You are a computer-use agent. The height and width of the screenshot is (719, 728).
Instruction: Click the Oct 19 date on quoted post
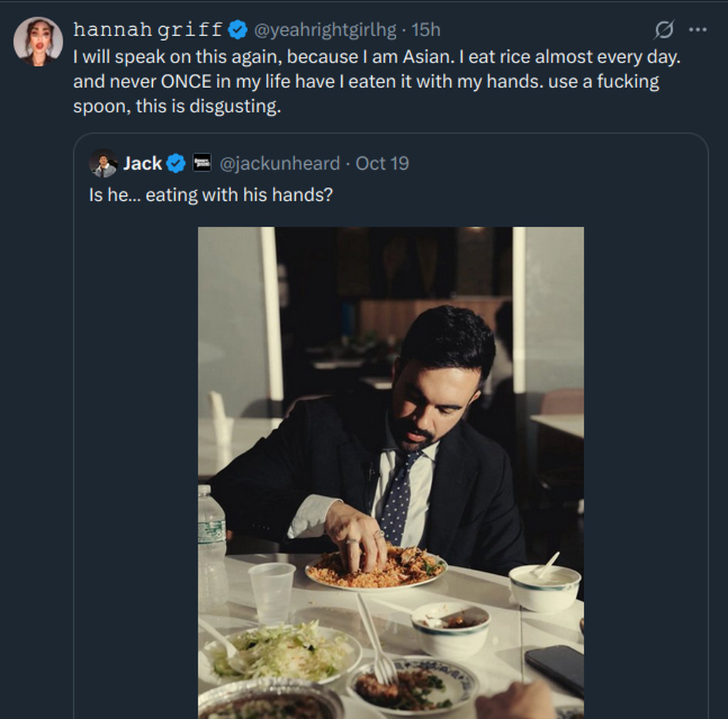382,163
